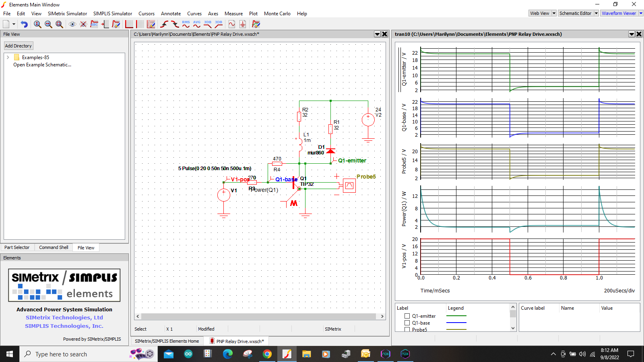Click the red vertical grid axis icon

(x=140, y=24)
